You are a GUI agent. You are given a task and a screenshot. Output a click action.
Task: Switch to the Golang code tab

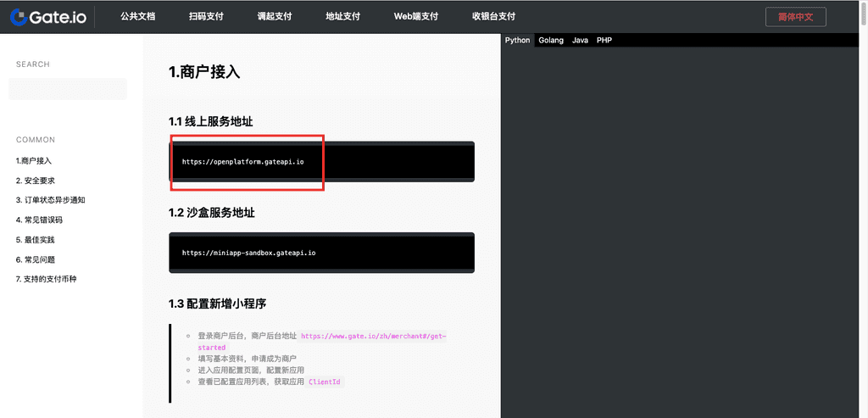point(551,40)
